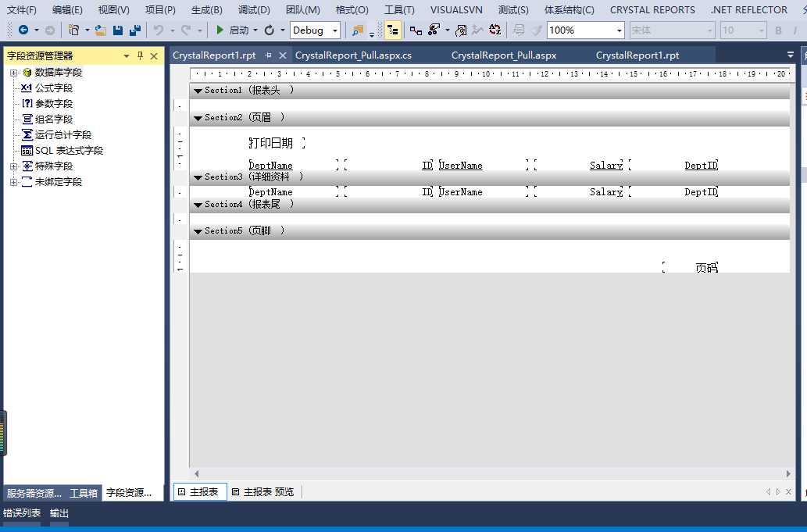Click the navigate backward arrow icon

coord(23,30)
